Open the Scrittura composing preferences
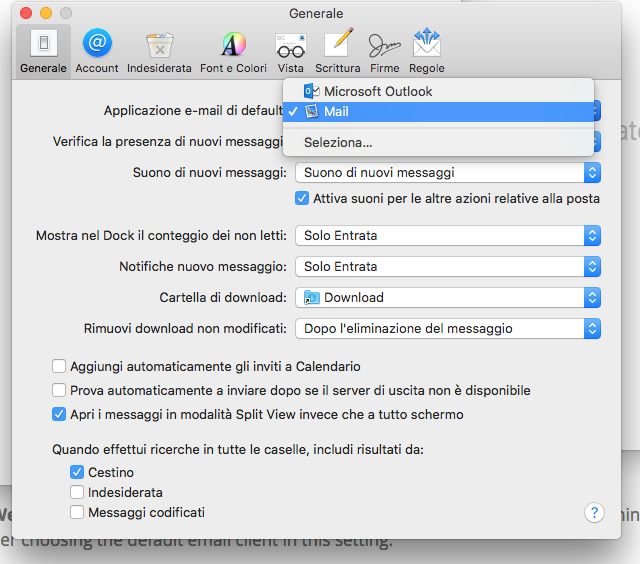Image resolution: width=640 pixels, height=564 pixels. pyautogui.click(x=338, y=51)
